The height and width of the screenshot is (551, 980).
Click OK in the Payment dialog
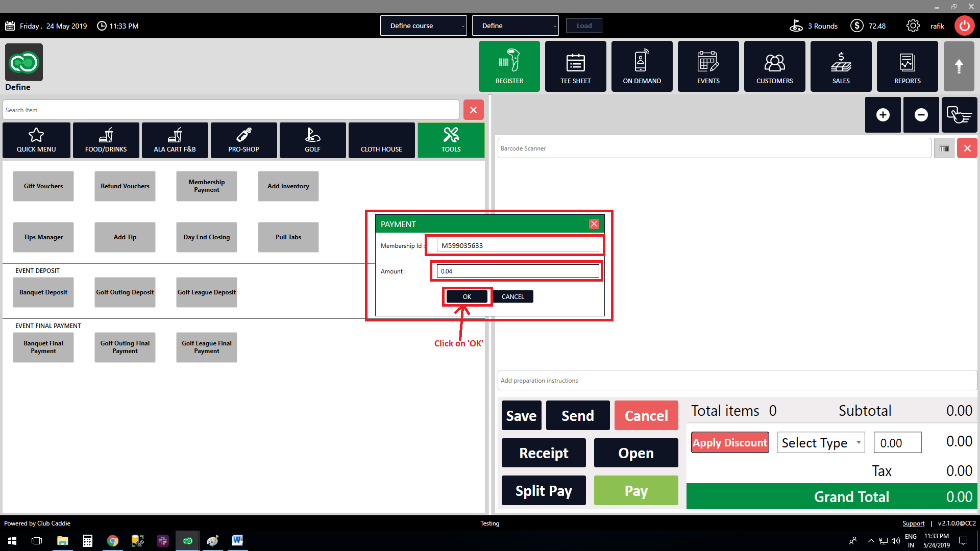coord(467,296)
